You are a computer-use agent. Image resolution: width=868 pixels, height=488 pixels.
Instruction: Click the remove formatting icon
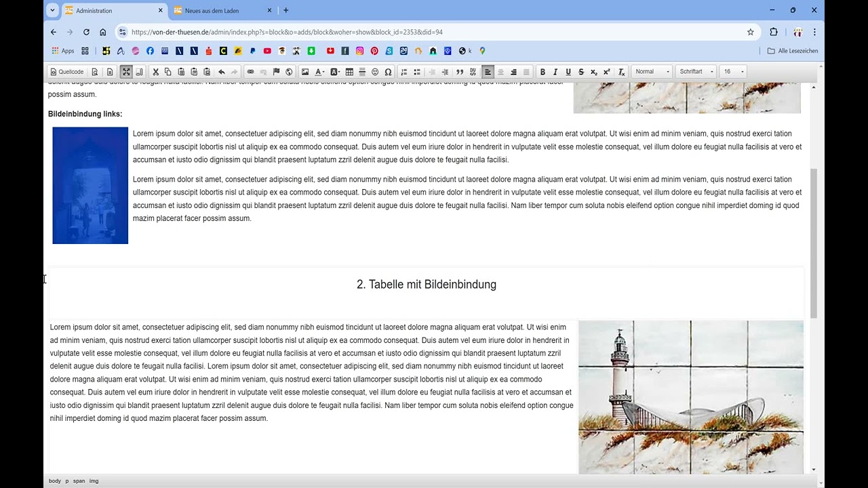621,72
